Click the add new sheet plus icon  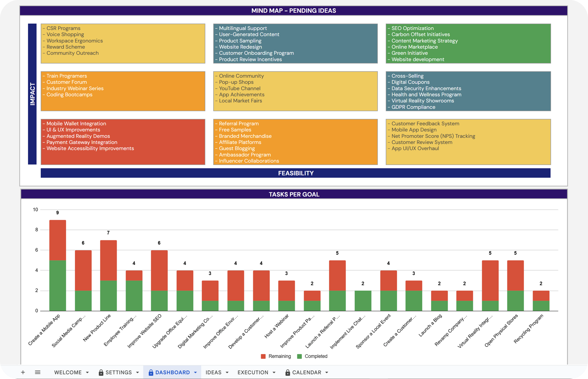click(23, 372)
